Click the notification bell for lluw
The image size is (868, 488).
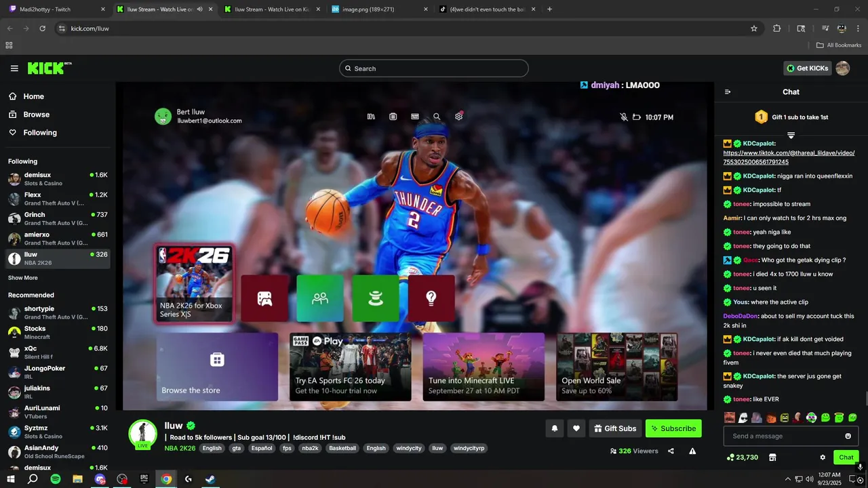(555, 428)
